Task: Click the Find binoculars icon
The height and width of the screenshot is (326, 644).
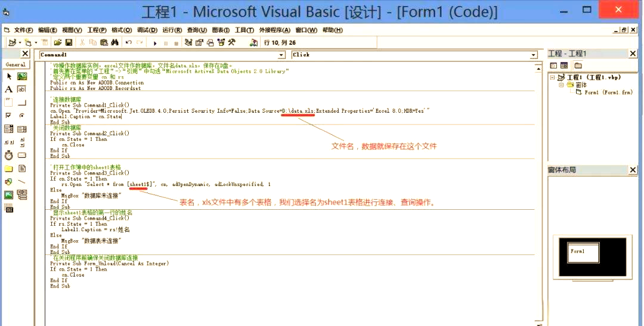Action: [114, 42]
